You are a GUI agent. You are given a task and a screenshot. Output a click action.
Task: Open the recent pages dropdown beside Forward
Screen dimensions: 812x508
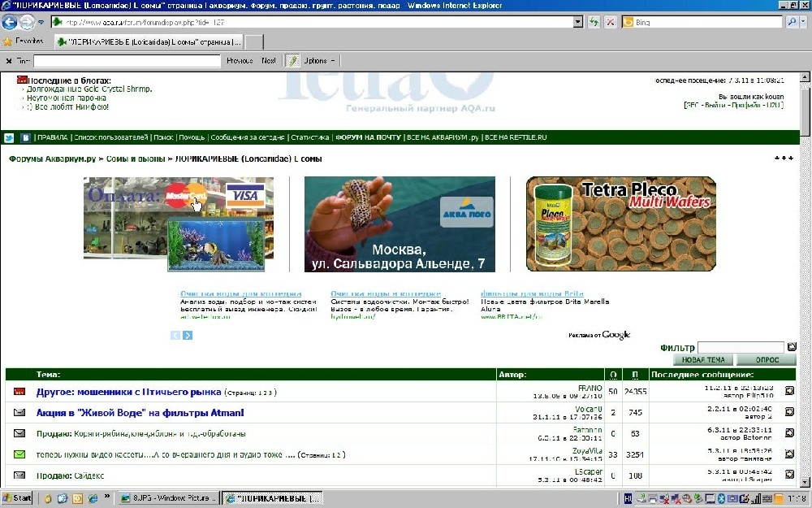point(41,22)
